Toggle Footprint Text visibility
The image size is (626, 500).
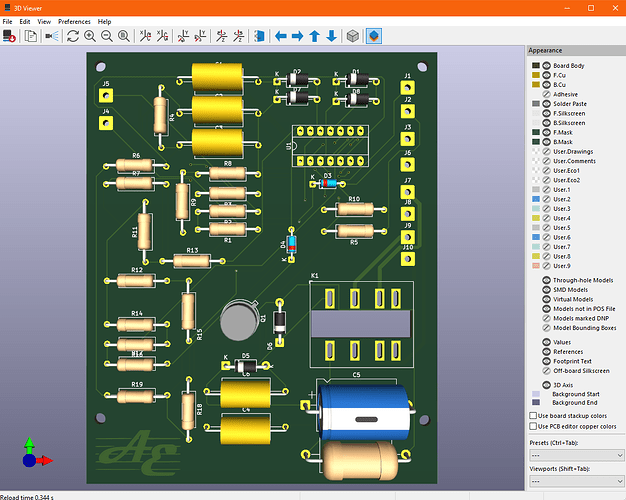(547, 361)
